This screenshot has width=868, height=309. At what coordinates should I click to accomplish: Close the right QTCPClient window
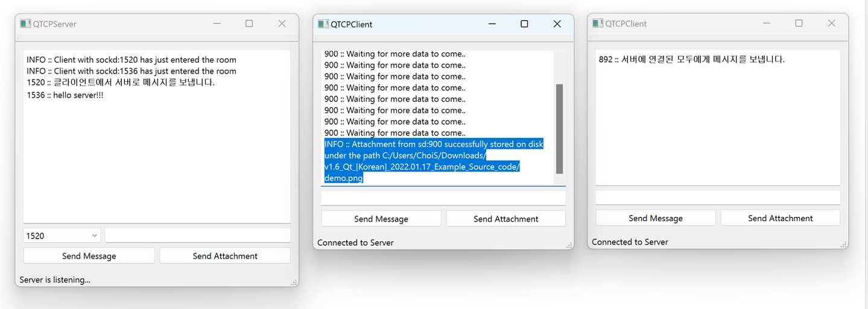pyautogui.click(x=832, y=23)
